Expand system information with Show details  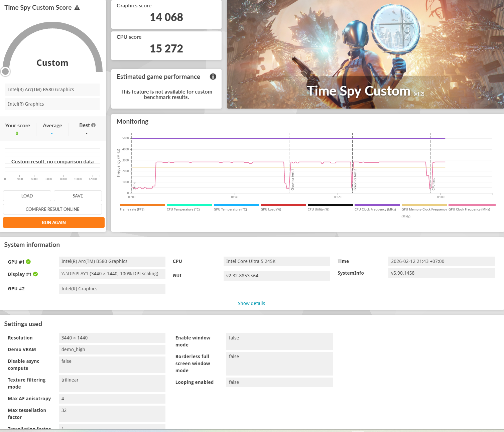[x=251, y=303]
